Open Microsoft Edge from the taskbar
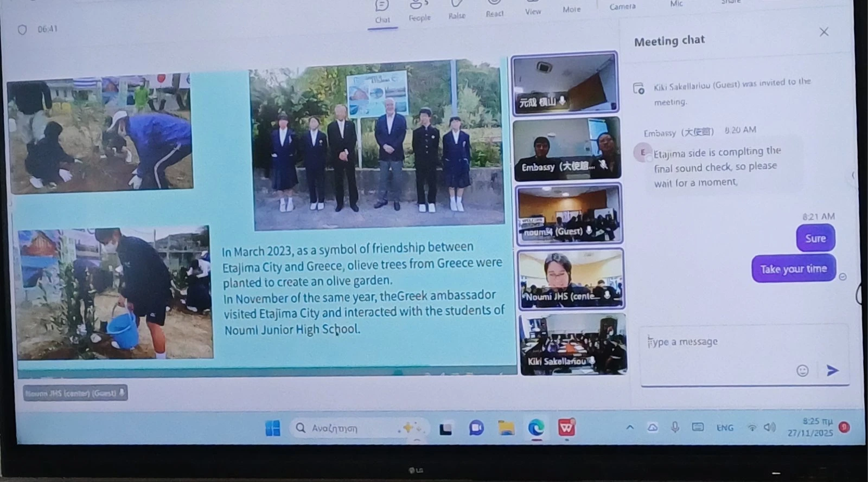The image size is (868, 482). 536,428
